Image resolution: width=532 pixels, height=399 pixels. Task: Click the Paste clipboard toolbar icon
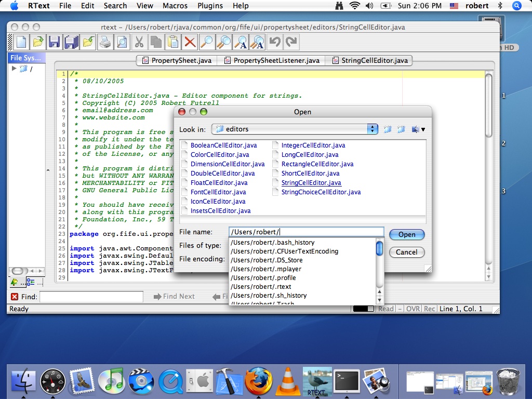tap(173, 42)
